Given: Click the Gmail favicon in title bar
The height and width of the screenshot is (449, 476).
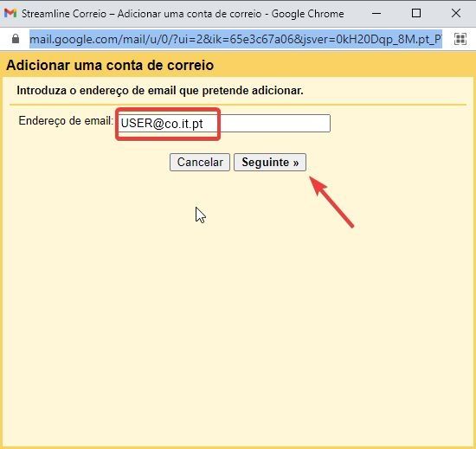Looking at the screenshot, I should point(10,13).
